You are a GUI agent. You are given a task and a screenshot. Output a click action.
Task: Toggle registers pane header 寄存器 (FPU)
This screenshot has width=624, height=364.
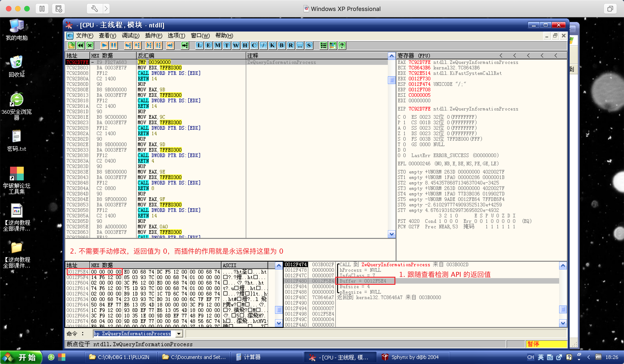point(414,55)
